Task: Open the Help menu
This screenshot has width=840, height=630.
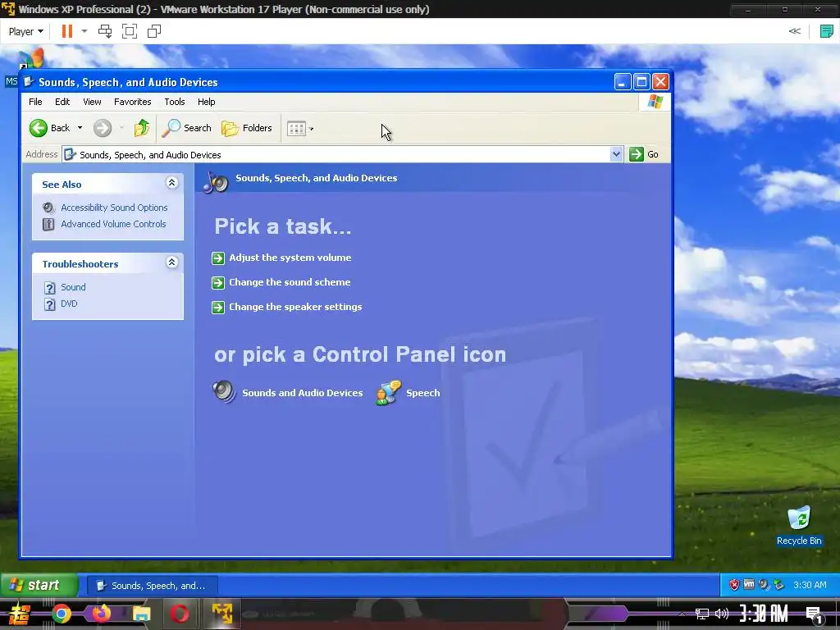Action: point(206,102)
